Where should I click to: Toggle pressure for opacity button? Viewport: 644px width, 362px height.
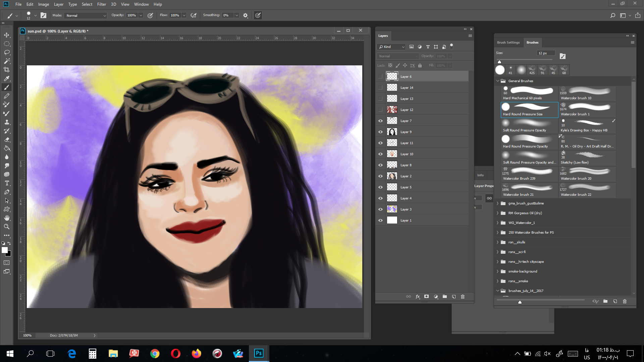[x=150, y=15]
